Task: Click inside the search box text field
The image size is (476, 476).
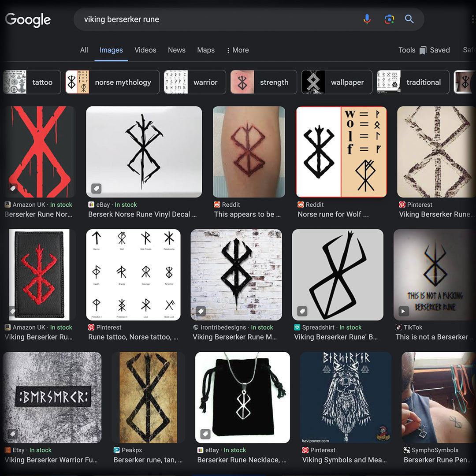Action: [x=216, y=19]
